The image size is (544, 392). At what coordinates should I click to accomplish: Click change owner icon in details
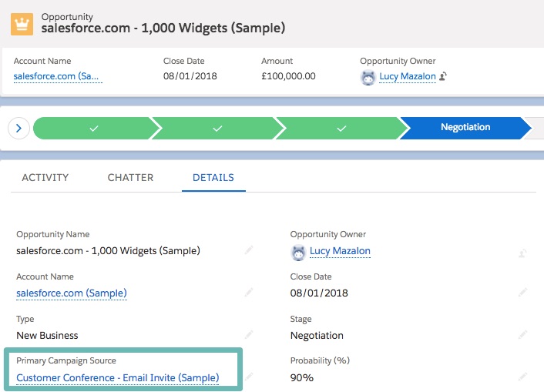(x=522, y=253)
